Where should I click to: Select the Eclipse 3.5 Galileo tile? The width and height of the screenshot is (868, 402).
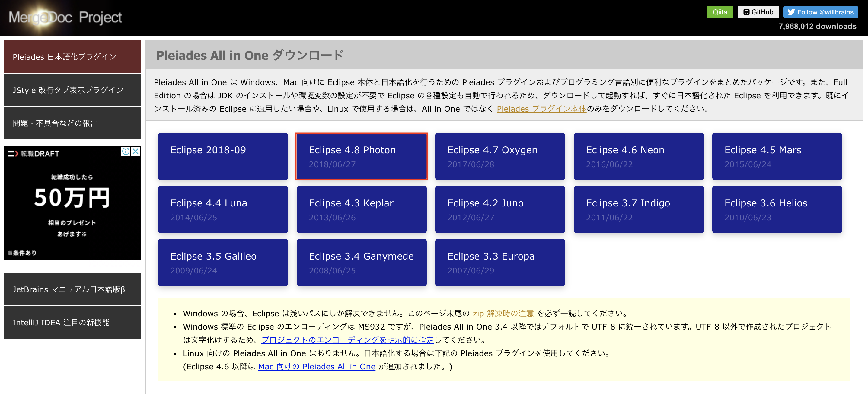(223, 263)
